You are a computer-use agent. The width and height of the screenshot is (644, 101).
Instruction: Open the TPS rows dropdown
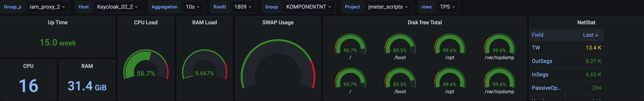point(448,7)
